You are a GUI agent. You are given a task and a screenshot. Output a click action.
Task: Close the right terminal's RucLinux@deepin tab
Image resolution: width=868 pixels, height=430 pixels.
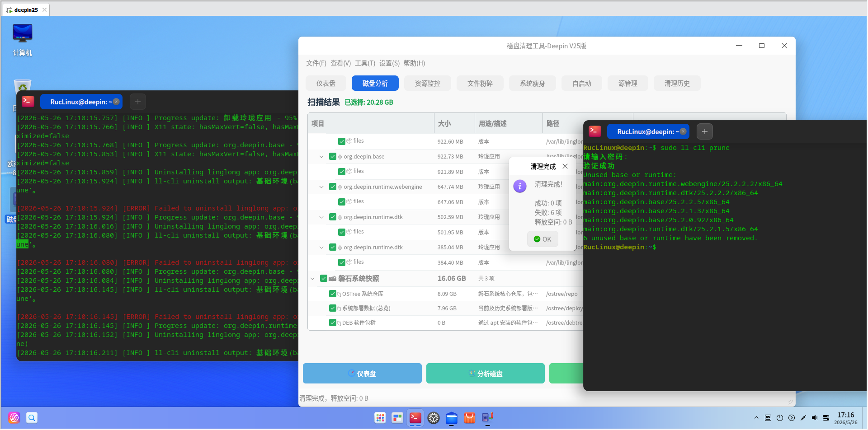click(683, 131)
